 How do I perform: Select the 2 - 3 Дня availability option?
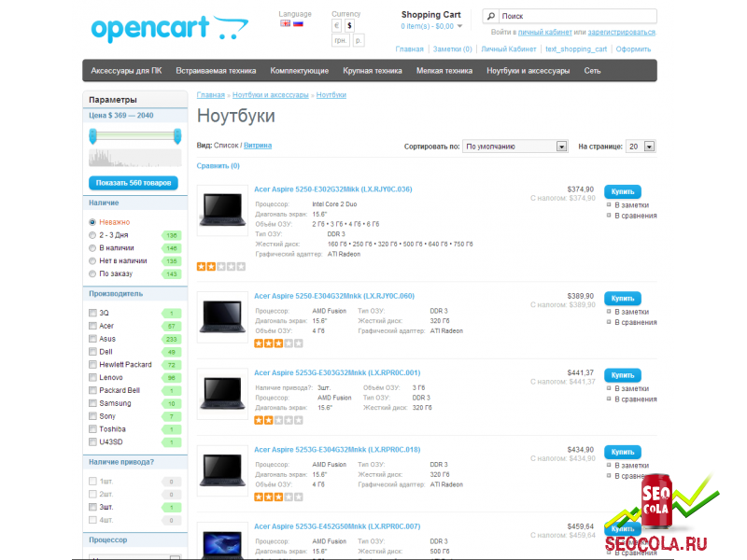[x=92, y=235]
